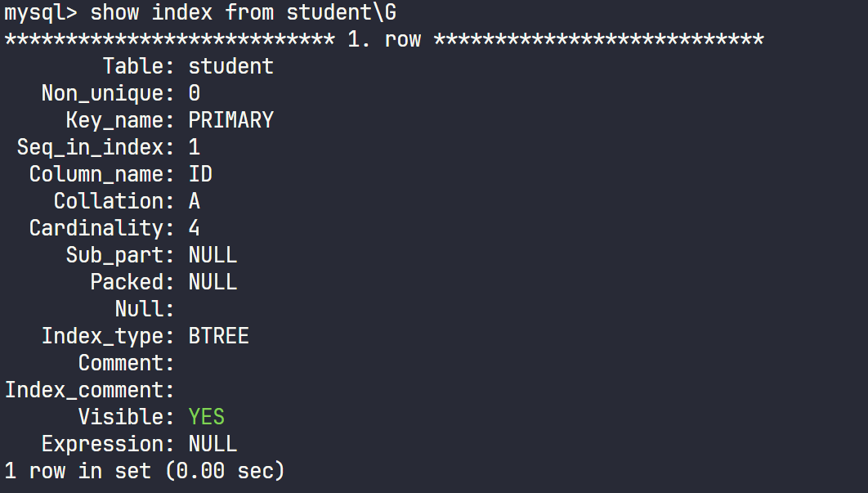Screen dimensions: 868x493
Task: Click the Index_type value 'BTREE'
Action: pos(218,336)
